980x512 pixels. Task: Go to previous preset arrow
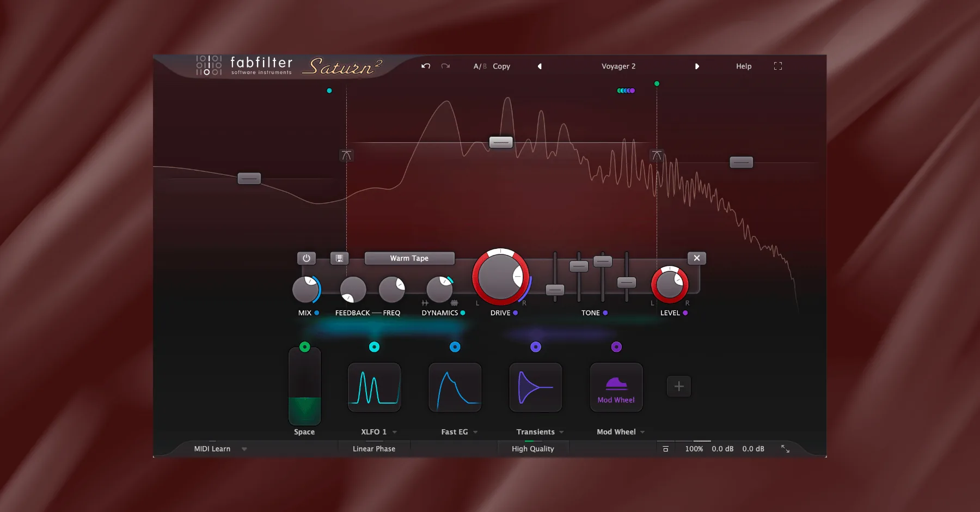click(540, 66)
